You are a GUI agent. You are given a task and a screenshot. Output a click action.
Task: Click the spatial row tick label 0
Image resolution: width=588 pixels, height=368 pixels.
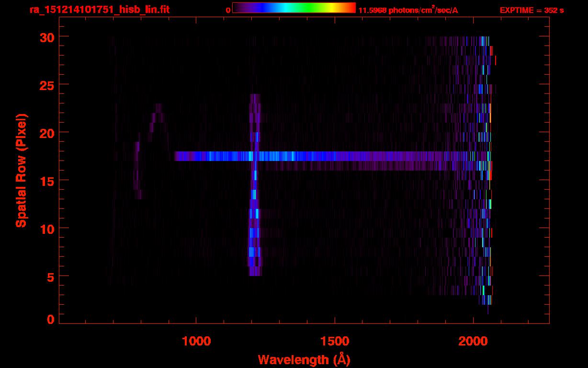(x=50, y=319)
